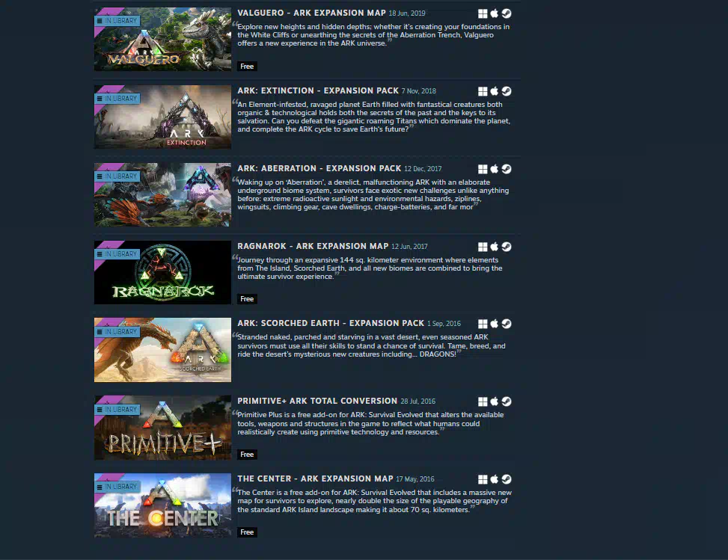Open the Primitive+ capsule image
Image resolution: width=728 pixels, height=560 pixels.
[162, 428]
